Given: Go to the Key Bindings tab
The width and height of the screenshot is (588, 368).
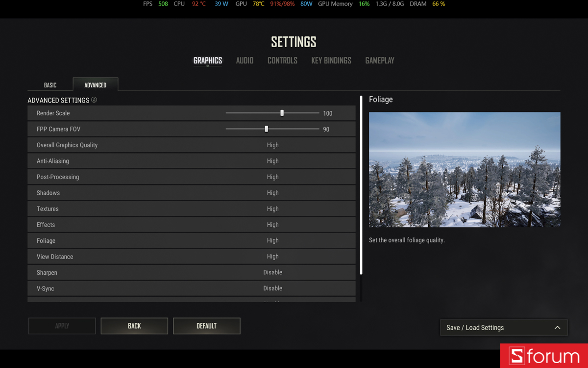Looking at the screenshot, I should [331, 60].
